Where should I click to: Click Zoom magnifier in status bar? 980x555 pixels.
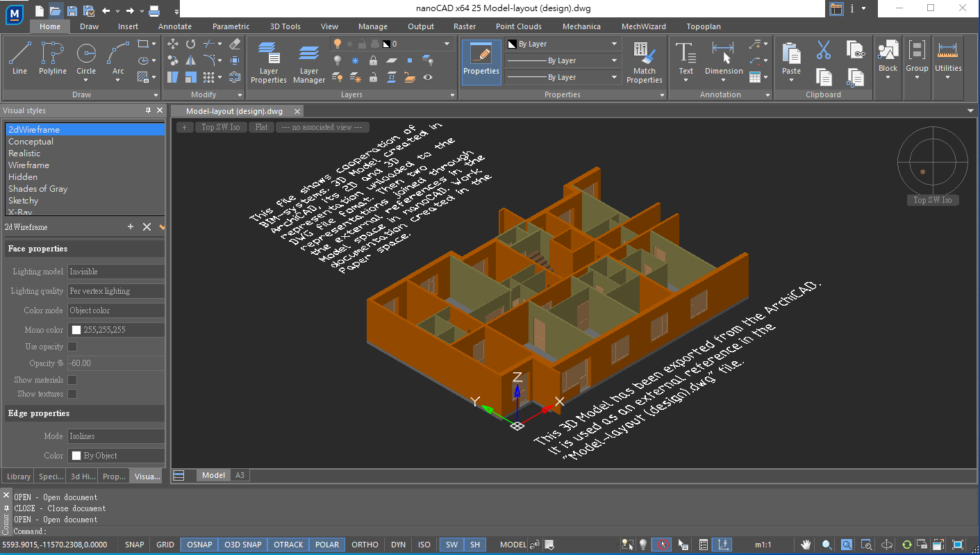pos(827,545)
